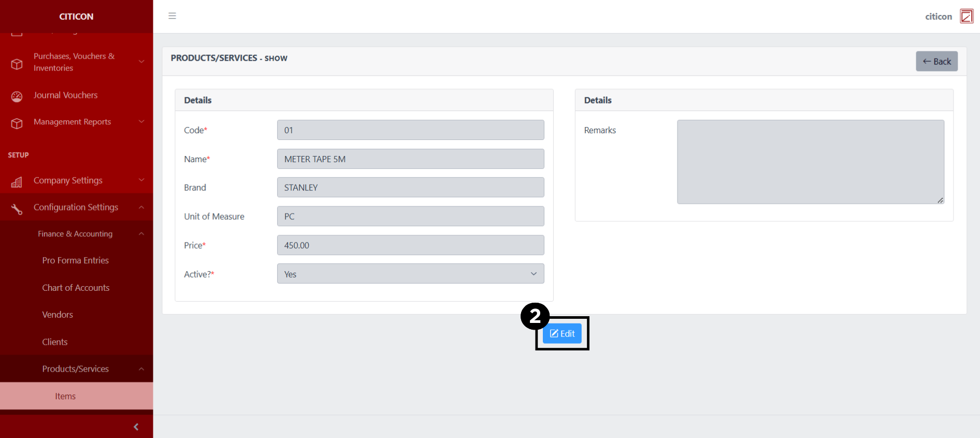Click the Remarks text area

point(811,162)
